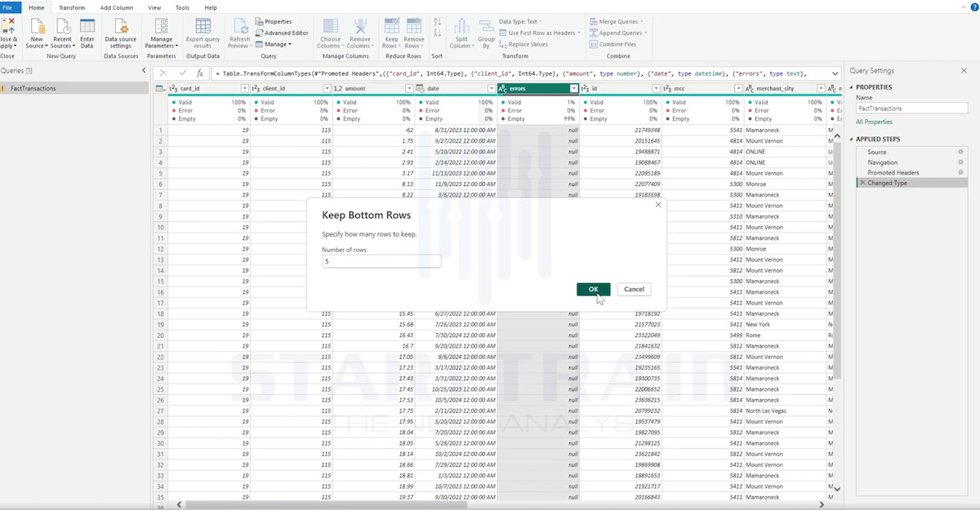980x510 pixels.
Task: Open the Advanced Editor
Action: pyautogui.click(x=281, y=33)
